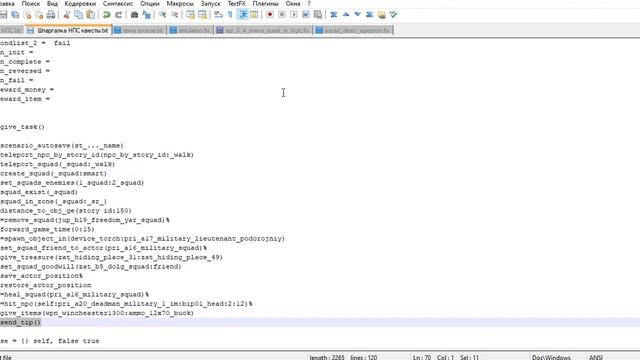Click the green checkmark plugin icon
This screenshot has height=360, width=640.
393,15
